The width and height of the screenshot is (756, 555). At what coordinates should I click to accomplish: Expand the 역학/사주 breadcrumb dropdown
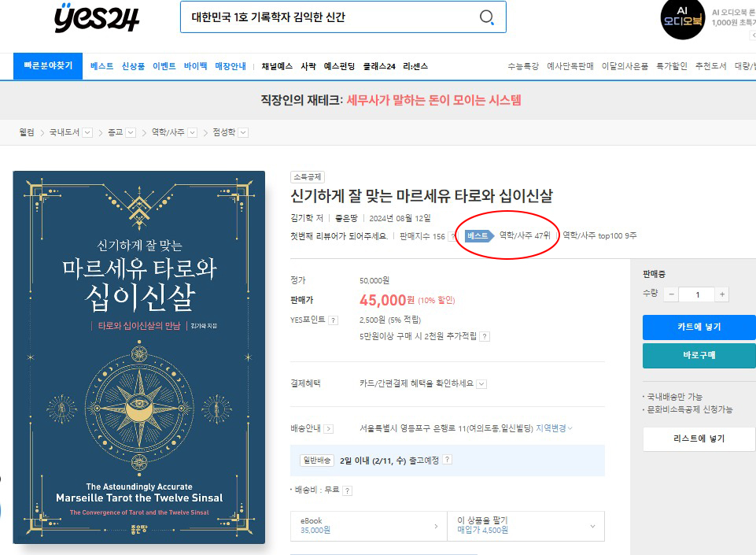[190, 132]
